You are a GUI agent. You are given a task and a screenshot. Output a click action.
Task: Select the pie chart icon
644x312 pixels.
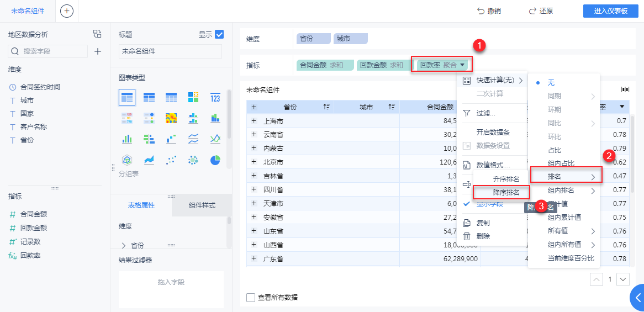pos(215,160)
